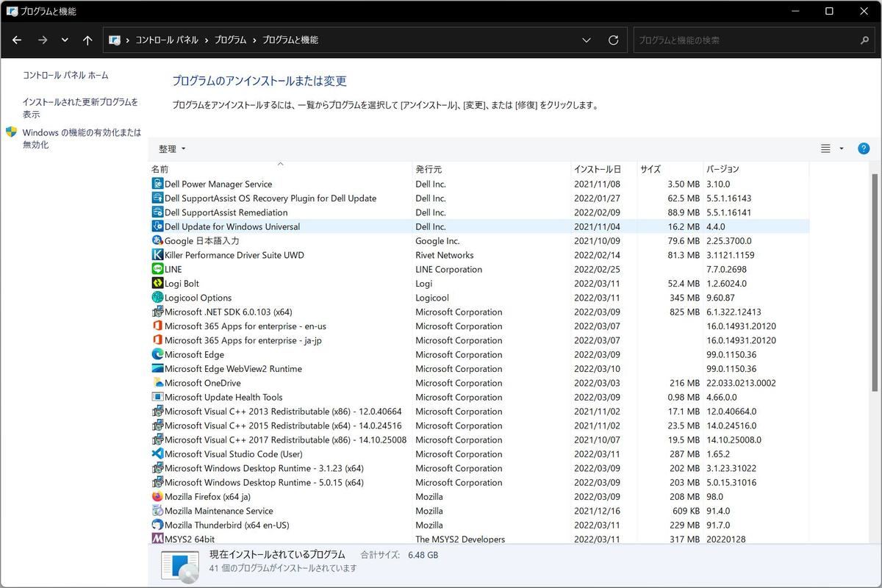Image resolution: width=882 pixels, height=588 pixels.
Task: Click install date 2021/12/16
Action: [x=597, y=511]
